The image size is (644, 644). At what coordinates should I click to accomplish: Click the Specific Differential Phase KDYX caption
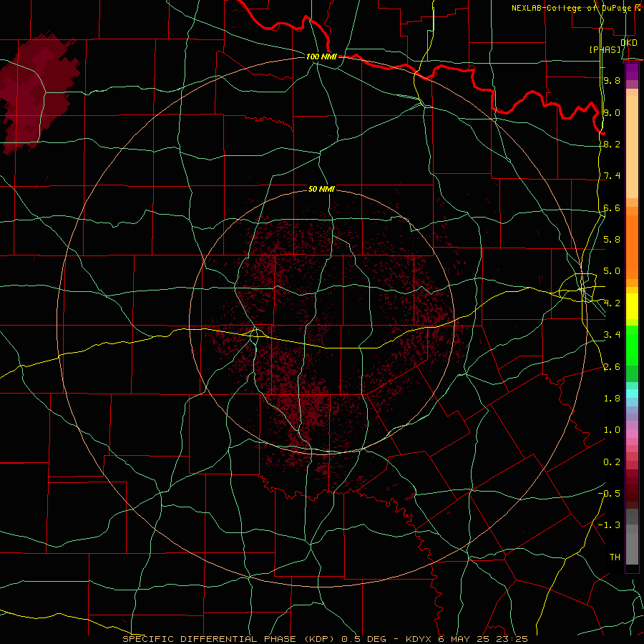[x=325, y=639]
